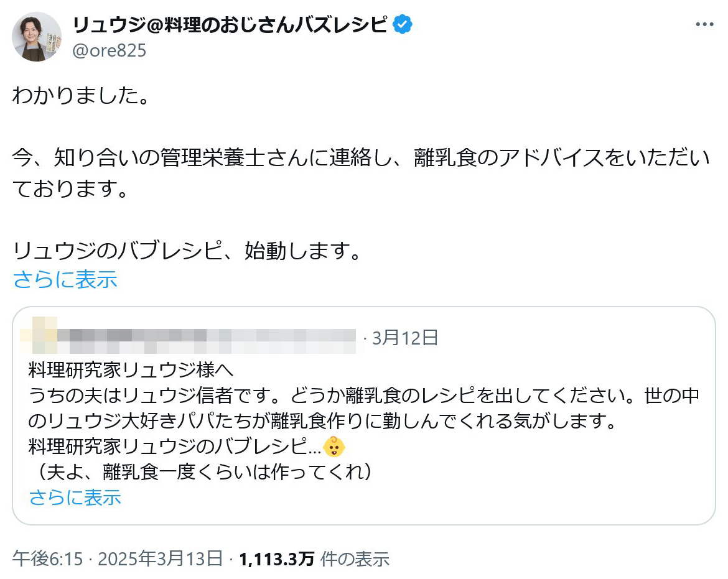Click quoted line （夫よ、離乳食一度くらいは作ってくれ）

click(203, 471)
